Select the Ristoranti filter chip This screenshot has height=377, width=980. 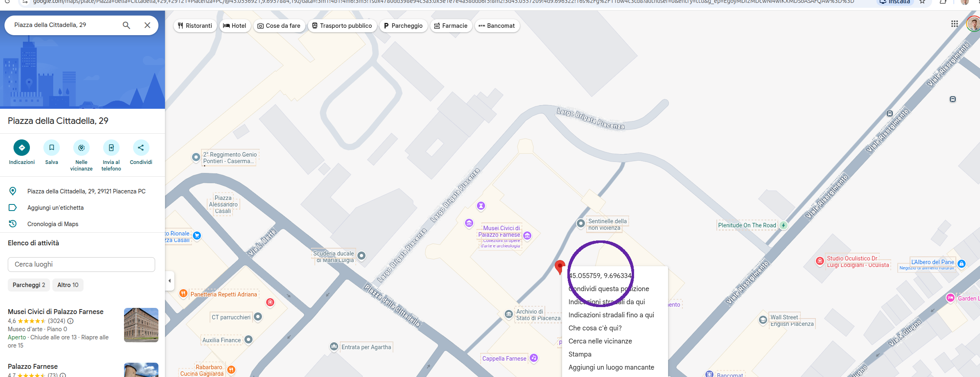click(195, 26)
